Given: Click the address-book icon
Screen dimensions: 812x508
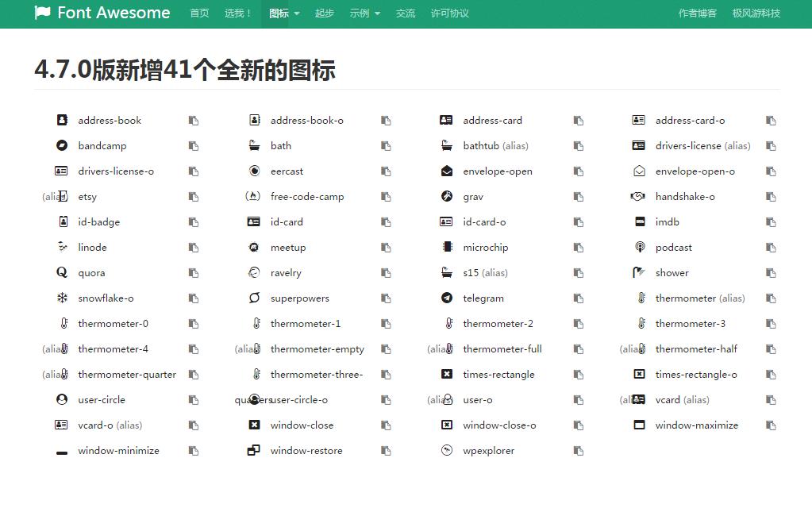Looking at the screenshot, I should tap(62, 120).
